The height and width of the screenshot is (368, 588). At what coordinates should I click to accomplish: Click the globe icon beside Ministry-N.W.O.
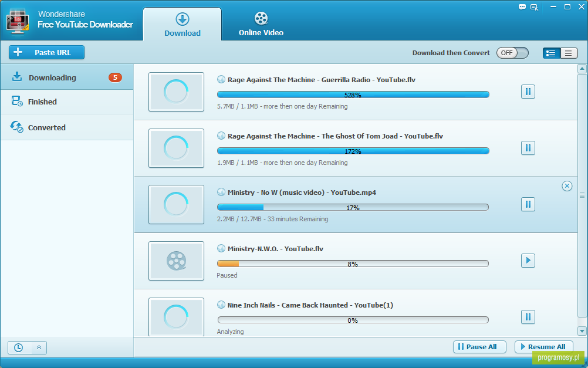221,248
